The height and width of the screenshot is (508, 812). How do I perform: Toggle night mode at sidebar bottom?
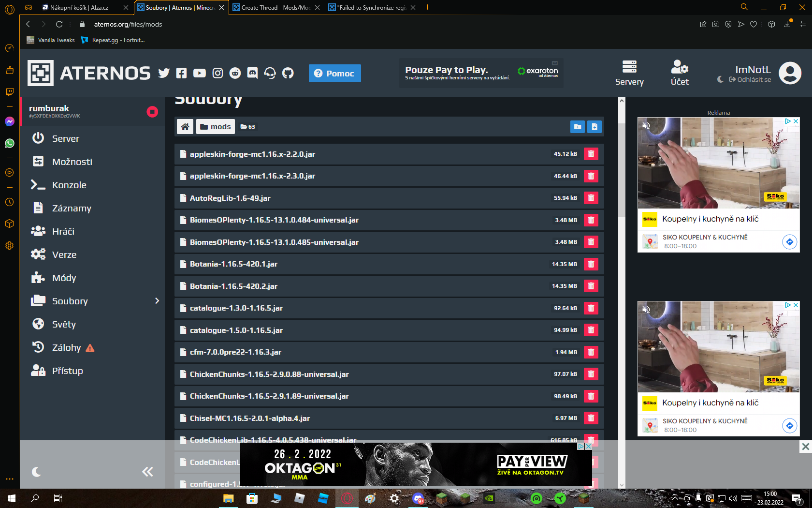point(36,472)
